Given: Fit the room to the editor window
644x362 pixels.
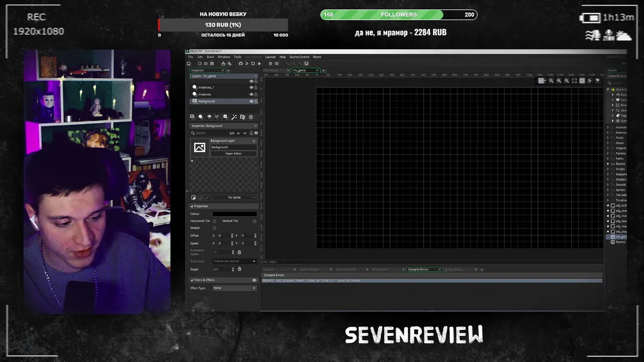Looking at the screenshot, I should (575, 80).
